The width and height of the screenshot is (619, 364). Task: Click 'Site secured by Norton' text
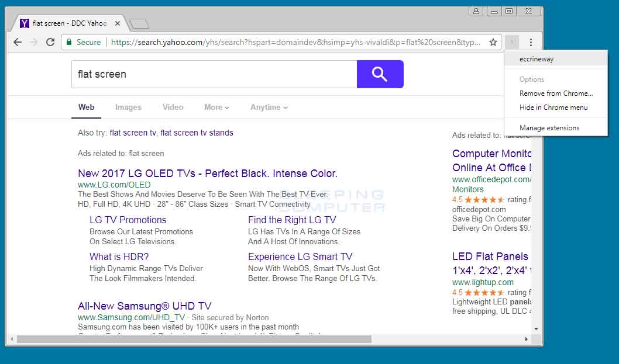pyautogui.click(x=230, y=317)
